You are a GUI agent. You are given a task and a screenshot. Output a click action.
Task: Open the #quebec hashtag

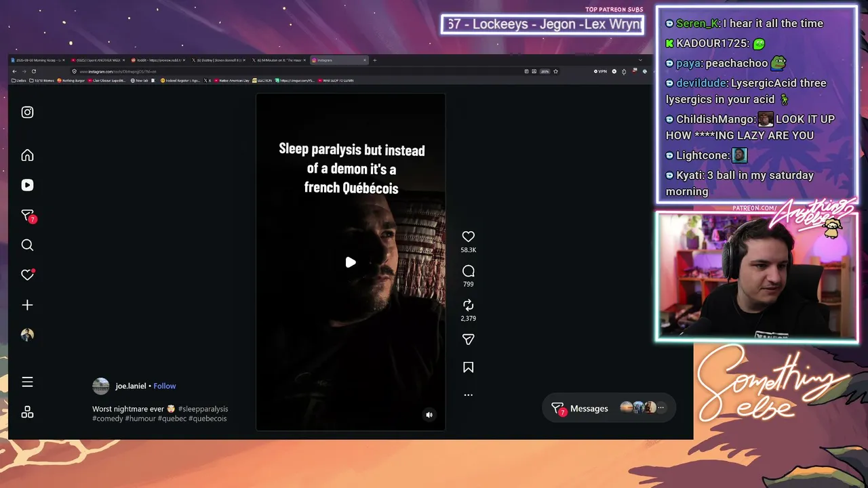(x=172, y=419)
